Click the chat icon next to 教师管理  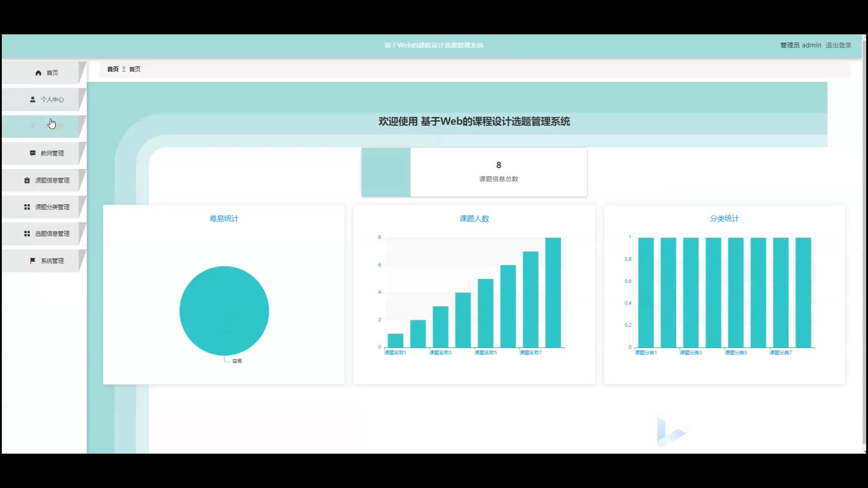coord(33,153)
